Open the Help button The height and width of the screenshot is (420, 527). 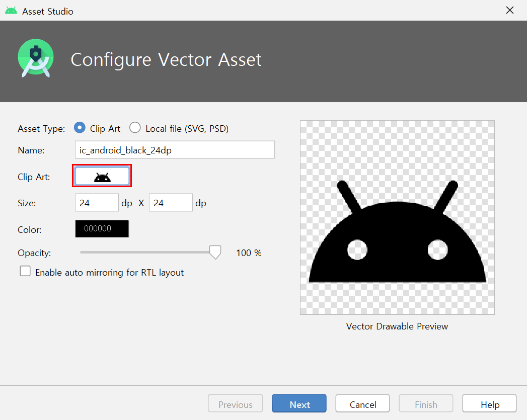[x=490, y=403]
